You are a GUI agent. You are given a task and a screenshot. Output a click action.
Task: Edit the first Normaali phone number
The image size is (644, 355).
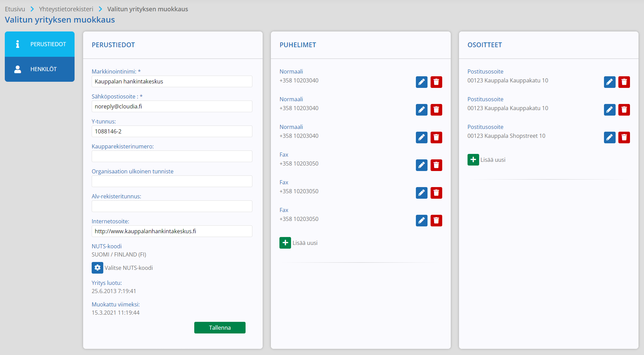click(x=421, y=82)
